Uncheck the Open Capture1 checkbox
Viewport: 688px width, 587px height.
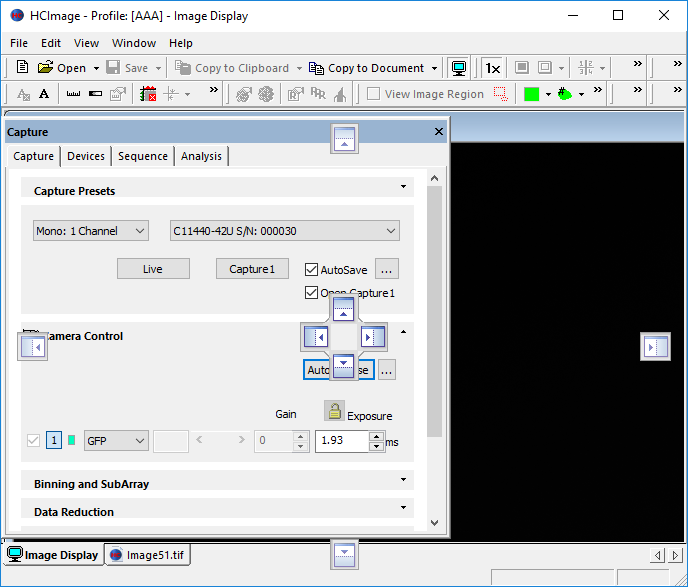pos(312,293)
